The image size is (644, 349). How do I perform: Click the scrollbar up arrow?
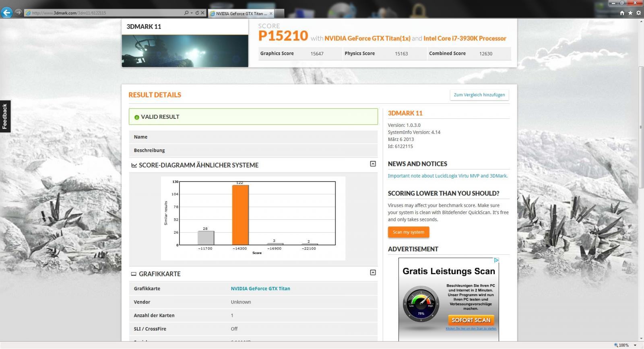point(641,21)
